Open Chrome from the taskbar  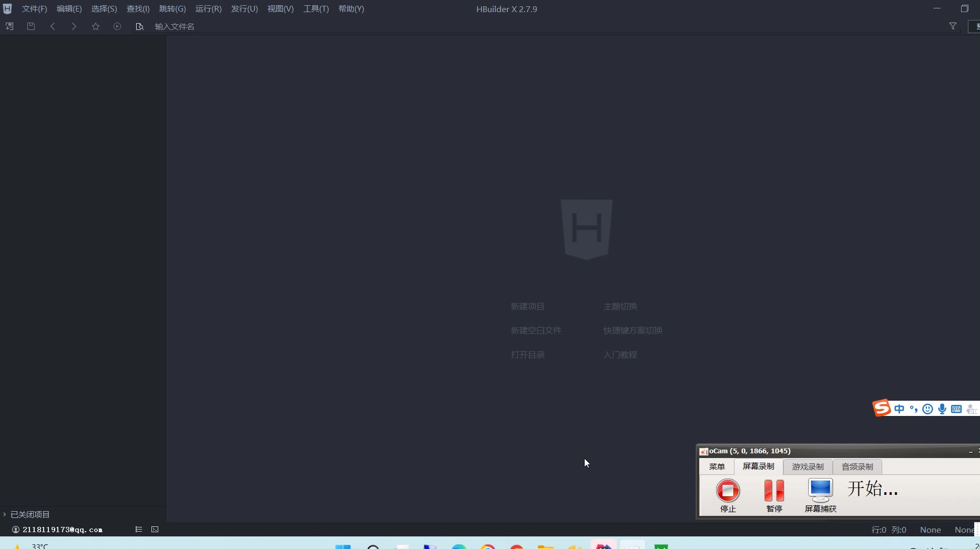point(488,547)
